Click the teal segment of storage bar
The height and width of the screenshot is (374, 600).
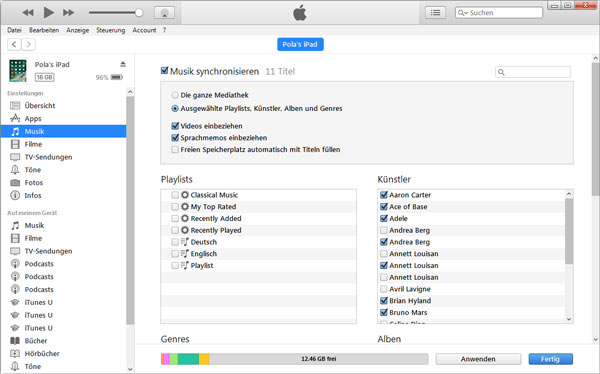coord(188,359)
